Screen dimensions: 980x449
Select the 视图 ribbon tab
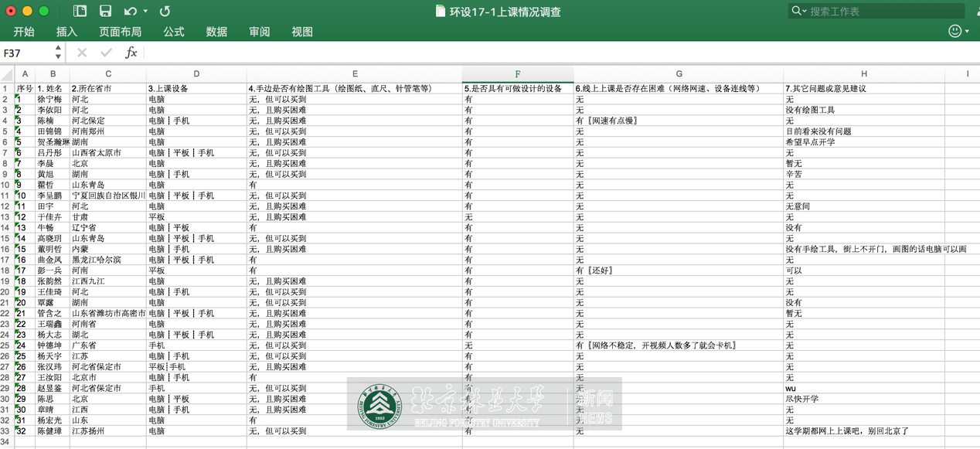[x=302, y=32]
